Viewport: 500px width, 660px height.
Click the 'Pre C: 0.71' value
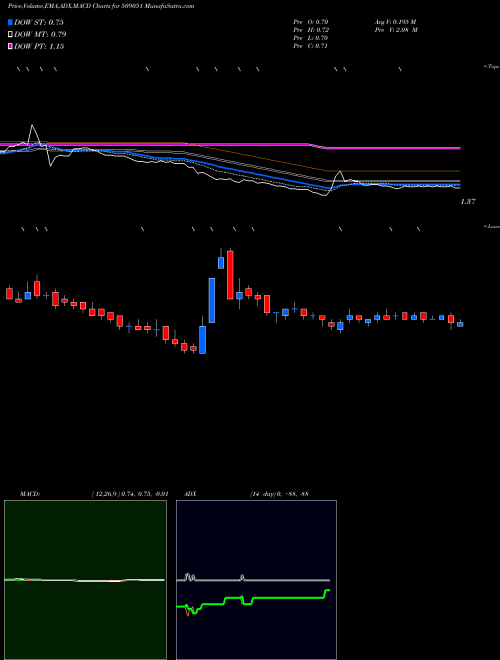(x=311, y=46)
